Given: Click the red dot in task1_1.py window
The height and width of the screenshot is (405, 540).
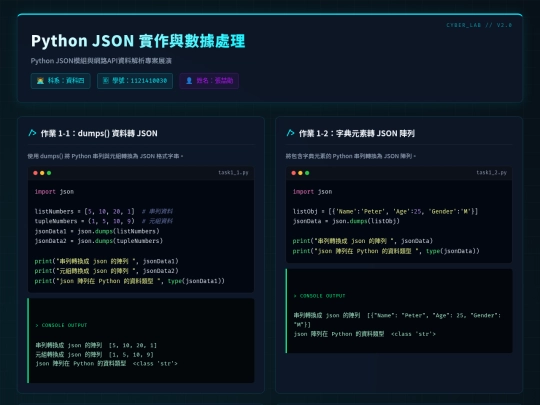Looking at the screenshot, I should coord(35,173).
